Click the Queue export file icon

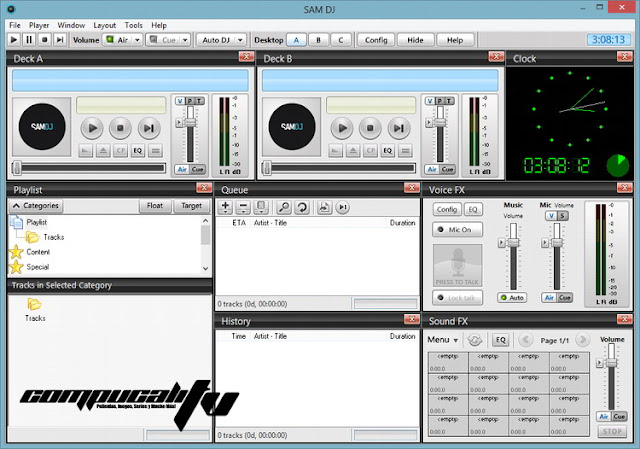click(324, 207)
